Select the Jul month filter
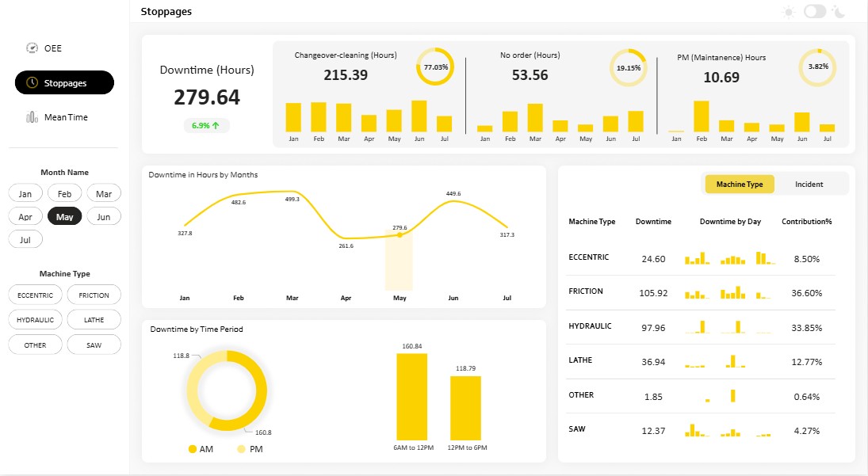 pyautogui.click(x=25, y=240)
